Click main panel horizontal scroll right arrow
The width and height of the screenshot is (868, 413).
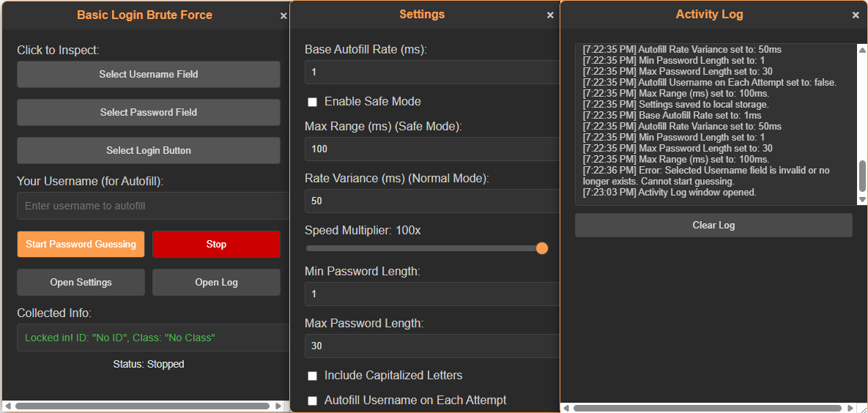pyautogui.click(x=278, y=406)
